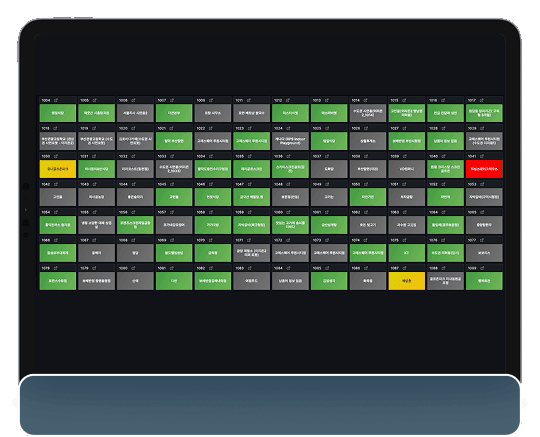Screen dimensions: 540x437
Task: Open the external link icon beside 1004
Action: [56, 100]
